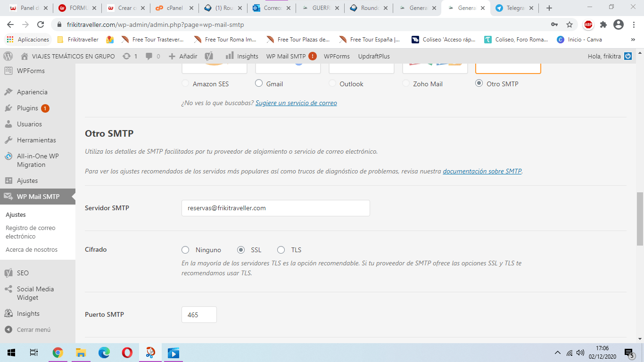This screenshot has width=644, height=362.
Task: Open Social Media Widget sidebar item
Action: click(38, 293)
